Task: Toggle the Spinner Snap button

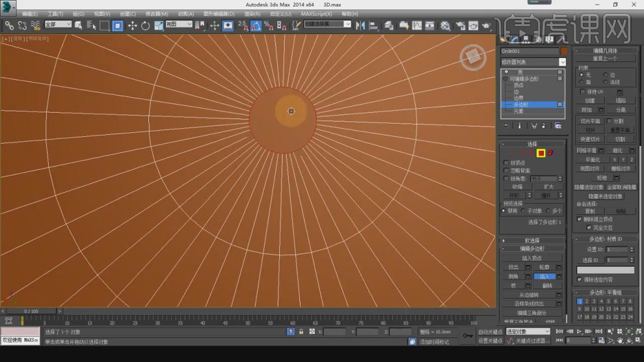Action: click(x=282, y=25)
